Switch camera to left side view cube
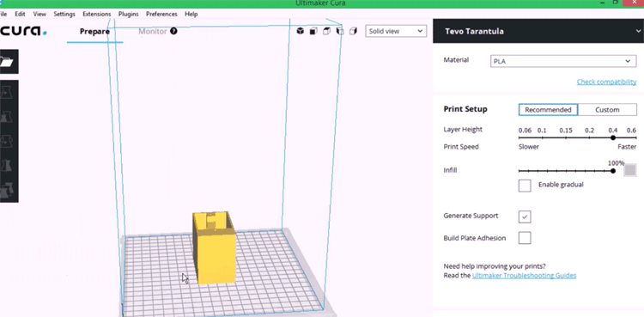 [x=340, y=31]
